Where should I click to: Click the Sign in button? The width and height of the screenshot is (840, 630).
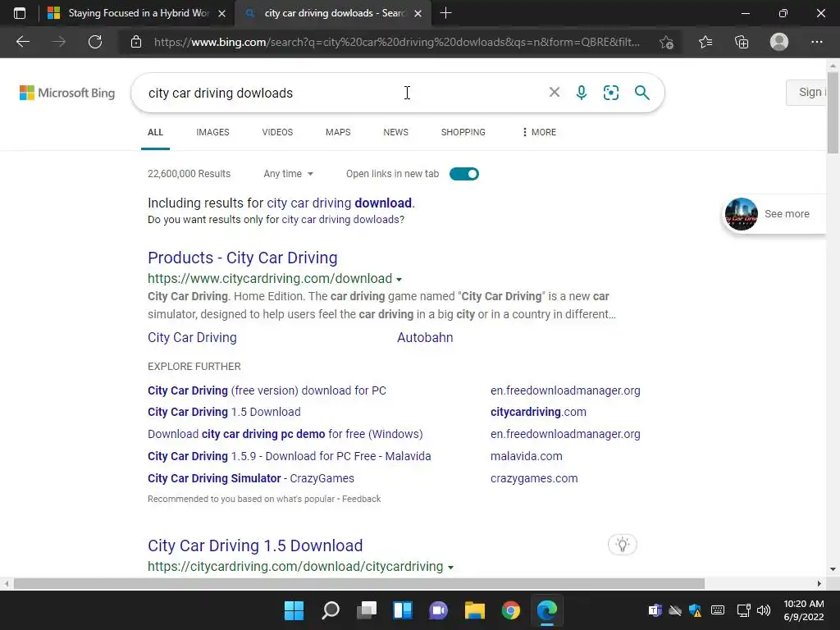tap(806, 92)
